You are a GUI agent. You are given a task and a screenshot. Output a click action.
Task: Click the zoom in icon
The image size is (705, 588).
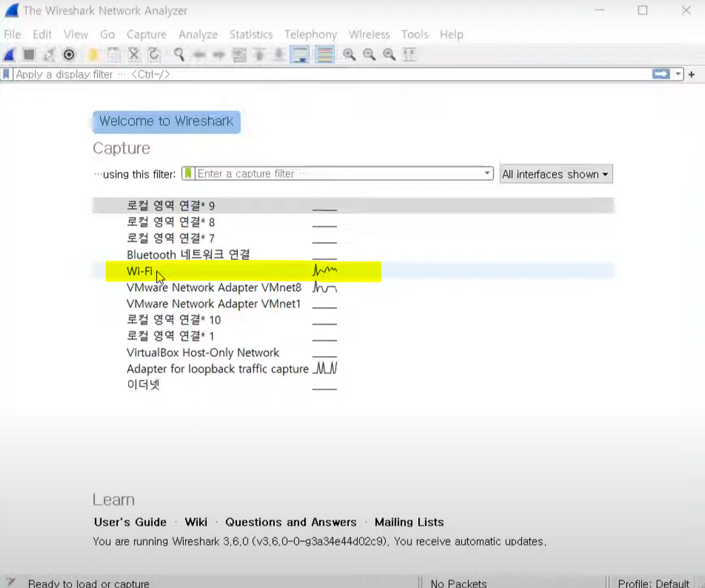(x=349, y=55)
